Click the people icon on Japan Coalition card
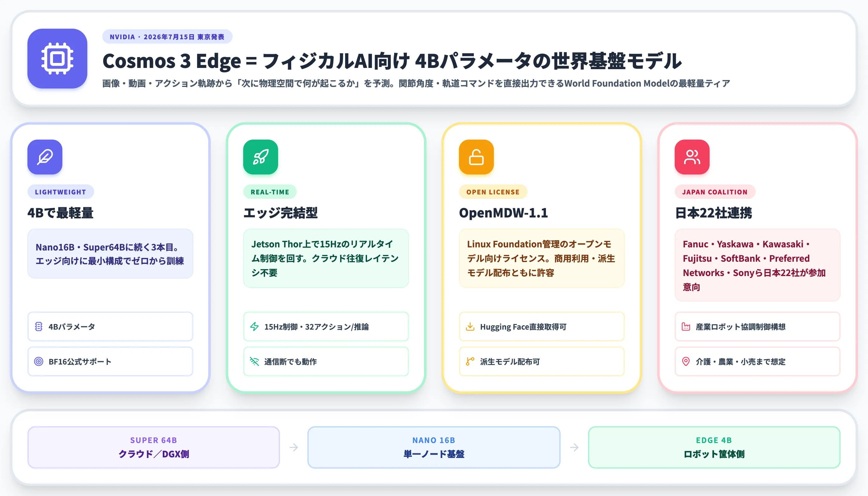The image size is (868, 496). [x=692, y=157]
